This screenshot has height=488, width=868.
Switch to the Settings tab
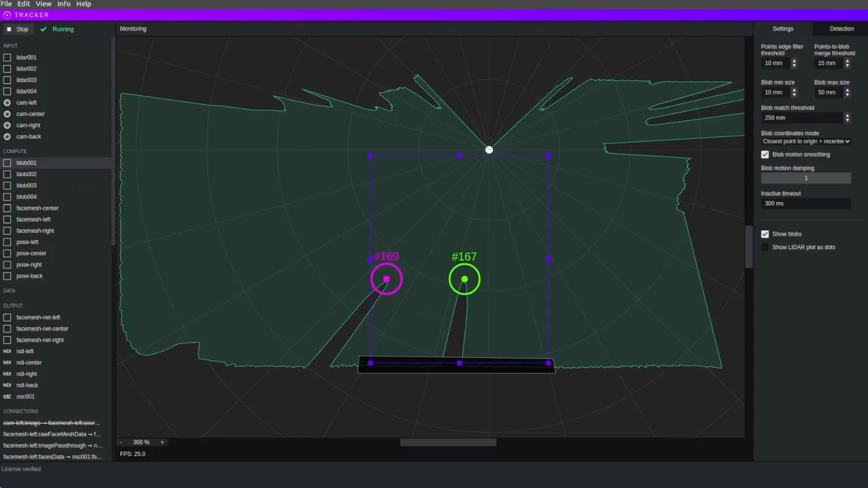point(783,29)
